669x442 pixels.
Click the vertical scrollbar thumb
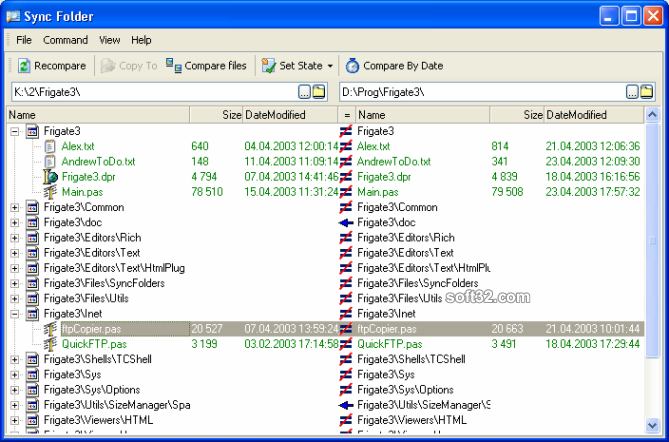click(x=652, y=240)
